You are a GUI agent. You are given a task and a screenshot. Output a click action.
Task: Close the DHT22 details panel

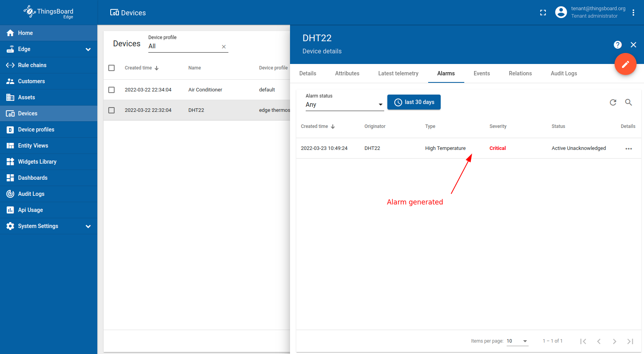tap(633, 45)
